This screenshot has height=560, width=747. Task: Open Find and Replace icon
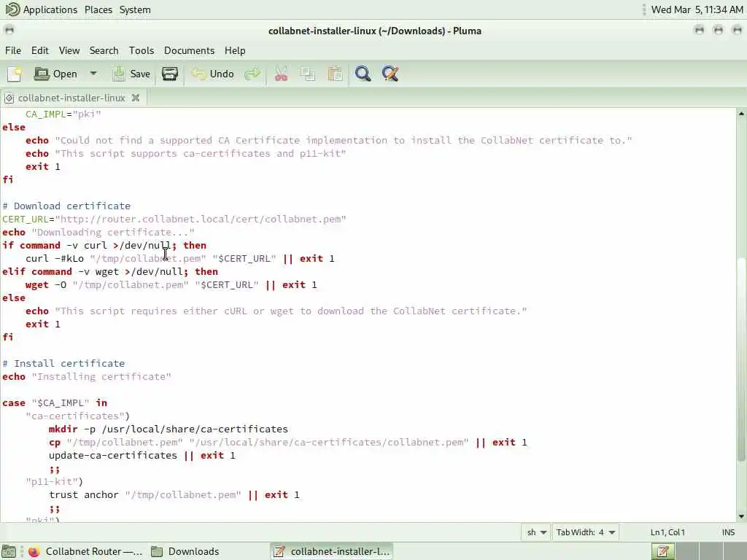(x=390, y=74)
